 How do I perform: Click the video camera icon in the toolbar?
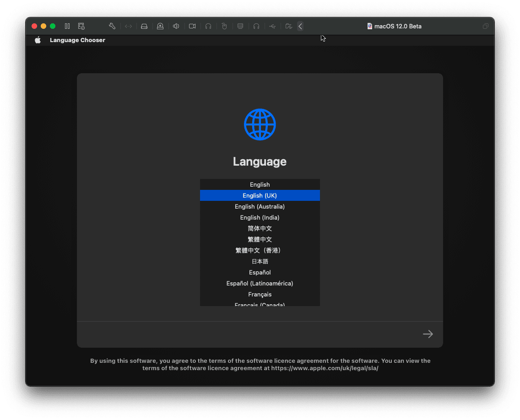pyautogui.click(x=192, y=26)
